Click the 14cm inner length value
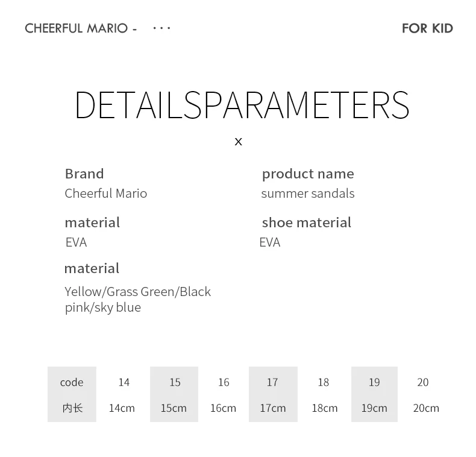The height and width of the screenshot is (457, 476). 122,408
